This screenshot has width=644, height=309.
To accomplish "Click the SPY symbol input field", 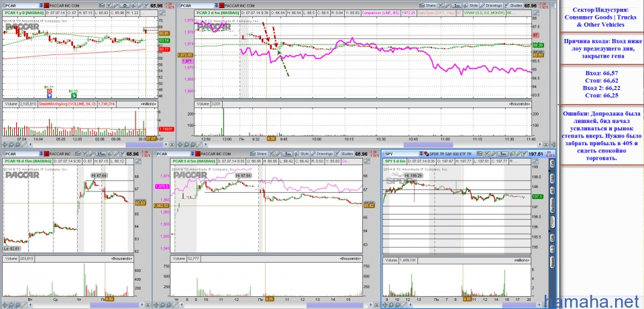I will (402, 154).
